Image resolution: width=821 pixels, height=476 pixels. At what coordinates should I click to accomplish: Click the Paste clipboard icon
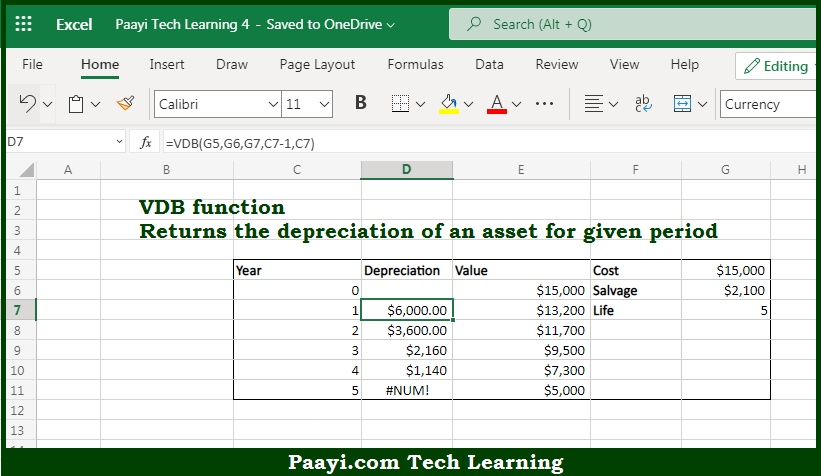(76, 104)
